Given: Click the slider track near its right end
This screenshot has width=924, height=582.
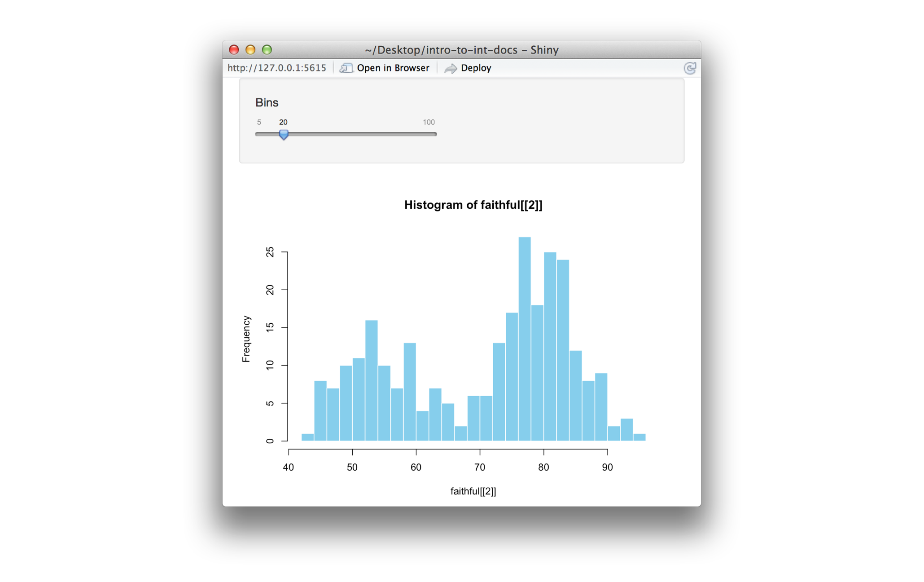Looking at the screenshot, I should (426, 134).
